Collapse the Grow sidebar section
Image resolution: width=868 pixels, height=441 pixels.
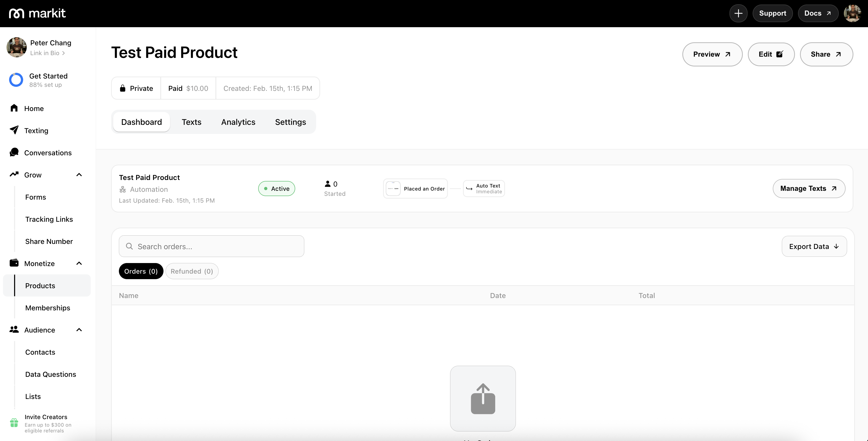79,175
